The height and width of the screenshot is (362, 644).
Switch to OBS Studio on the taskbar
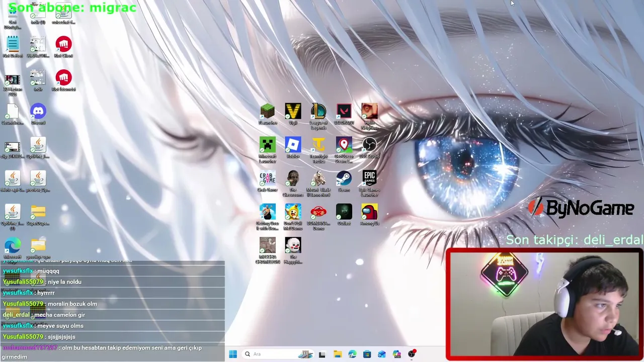tap(412, 354)
